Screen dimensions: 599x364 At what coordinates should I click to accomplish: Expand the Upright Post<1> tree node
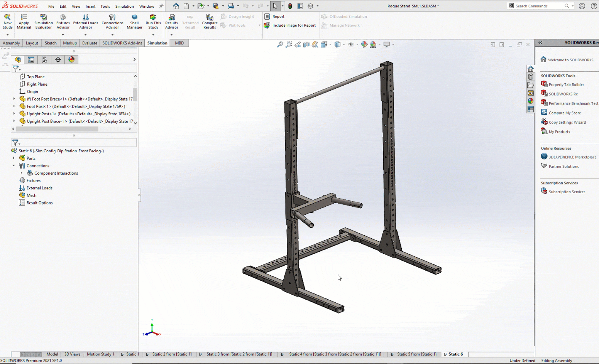[x=14, y=113]
